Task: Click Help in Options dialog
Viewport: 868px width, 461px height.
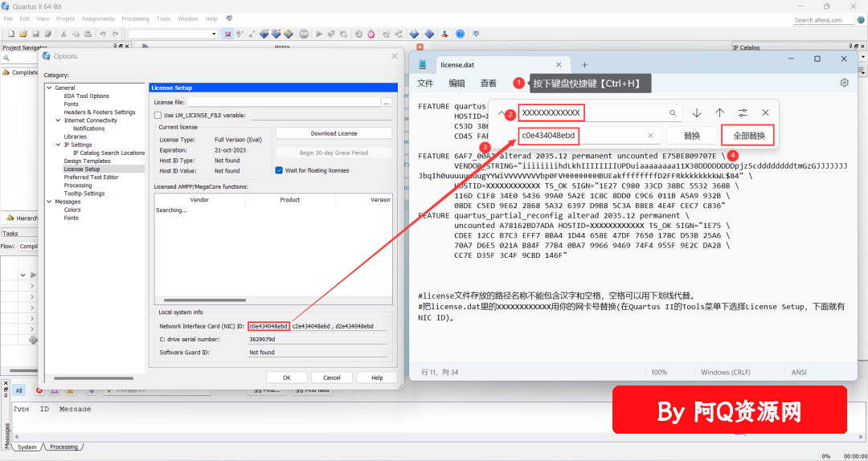Action: [377, 377]
